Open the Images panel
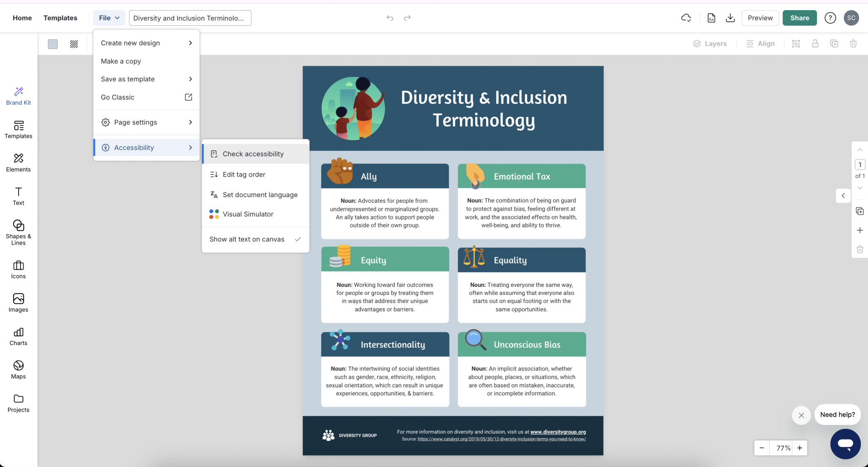Image resolution: width=868 pixels, height=467 pixels. tap(18, 303)
